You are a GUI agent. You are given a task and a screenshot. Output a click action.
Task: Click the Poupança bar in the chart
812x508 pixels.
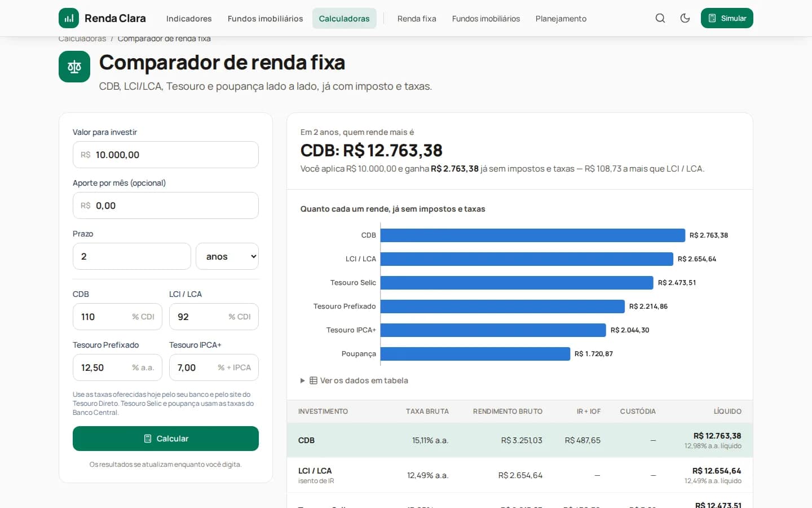475,354
